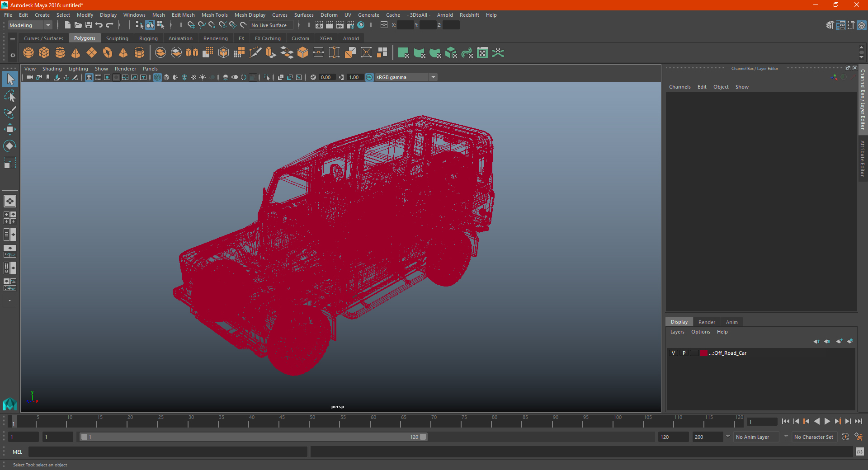
Task: Click the Undo arrow icon
Action: [99, 25]
